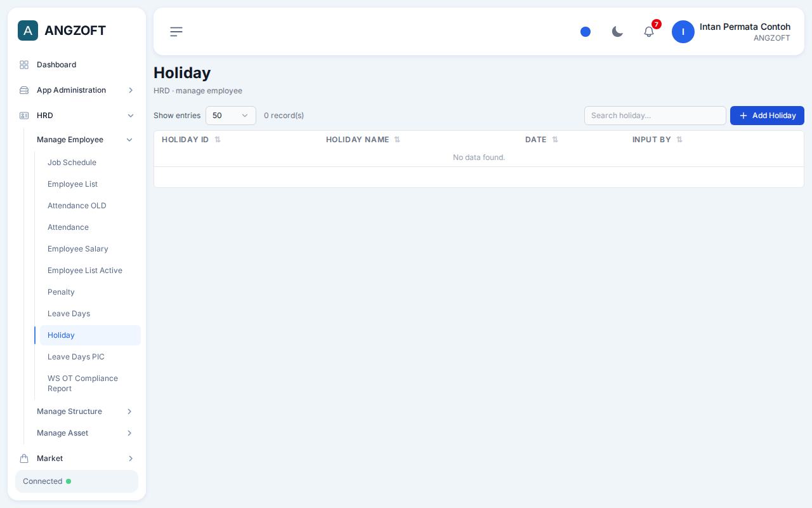Viewport: 812px width, 508px height.
Task: Collapse Manage Employee submenu chevron
Action: [129, 140]
